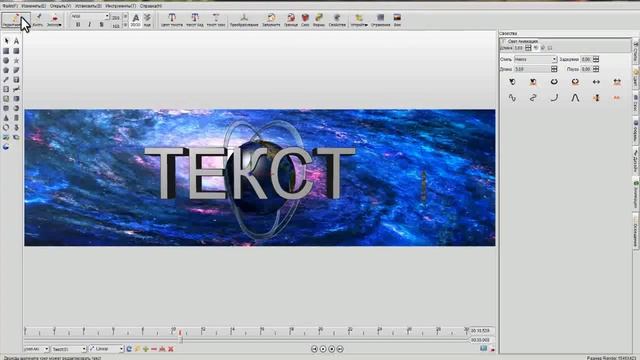
Task: Select the text 'A' tool in the toolbox
Action: 16,41
